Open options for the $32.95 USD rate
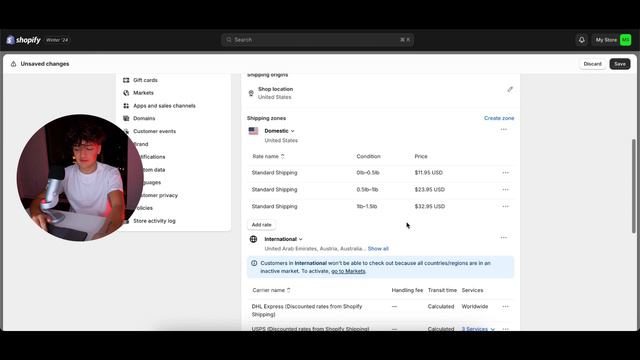640x360 pixels. (x=505, y=207)
